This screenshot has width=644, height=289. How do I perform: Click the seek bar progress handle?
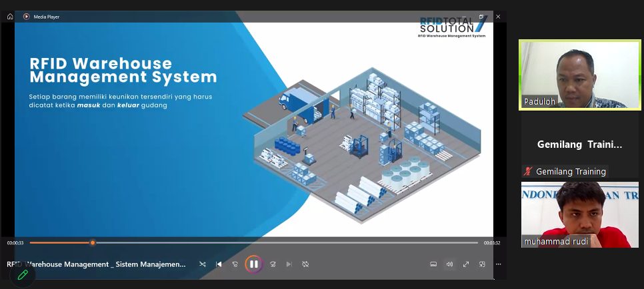click(x=93, y=242)
